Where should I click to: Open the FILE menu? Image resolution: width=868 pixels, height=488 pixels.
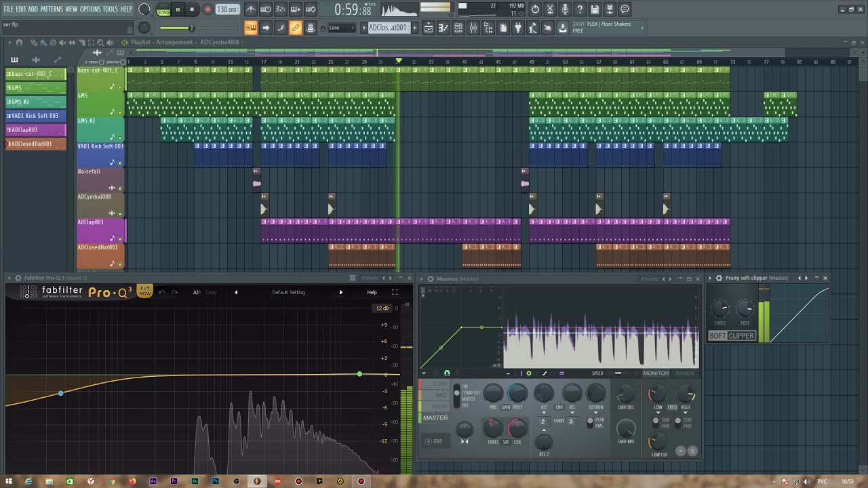click(8, 9)
